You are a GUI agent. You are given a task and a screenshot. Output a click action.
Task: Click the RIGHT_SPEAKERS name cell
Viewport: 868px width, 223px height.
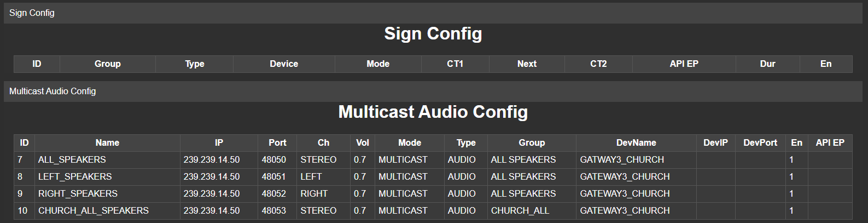coord(78,194)
